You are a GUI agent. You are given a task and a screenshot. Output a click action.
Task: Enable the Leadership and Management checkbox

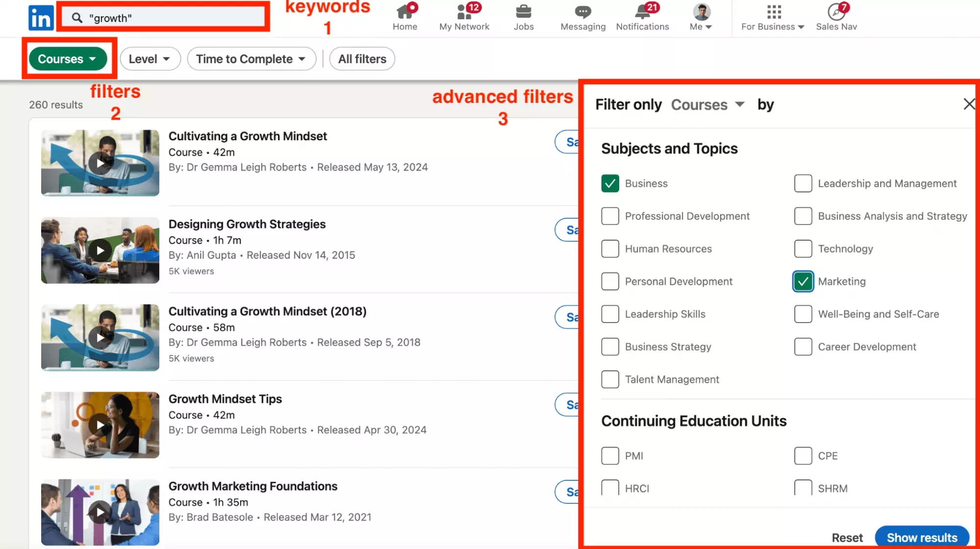coord(803,183)
